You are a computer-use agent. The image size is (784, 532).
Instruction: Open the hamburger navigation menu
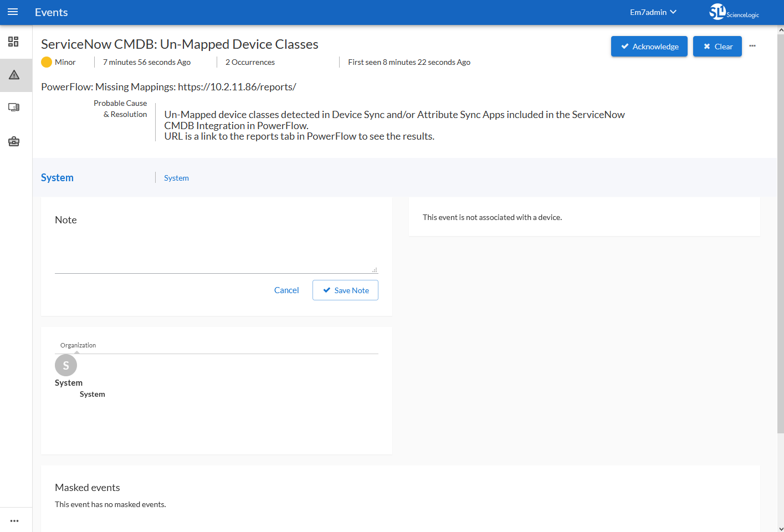[13, 12]
